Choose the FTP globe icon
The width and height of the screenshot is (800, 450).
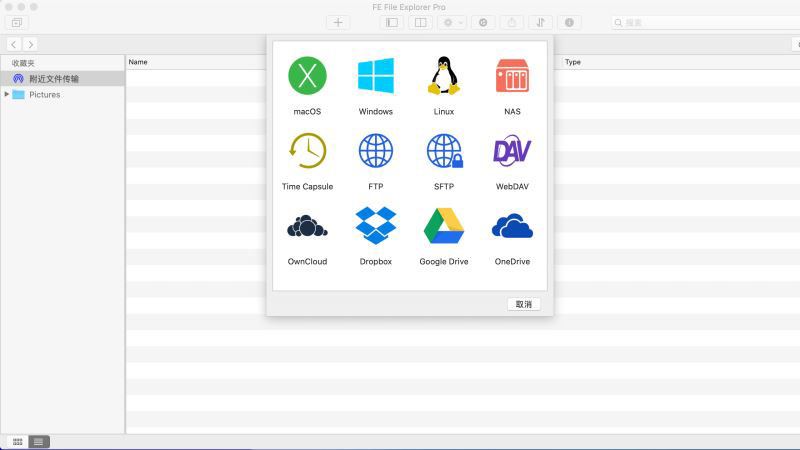(x=376, y=151)
